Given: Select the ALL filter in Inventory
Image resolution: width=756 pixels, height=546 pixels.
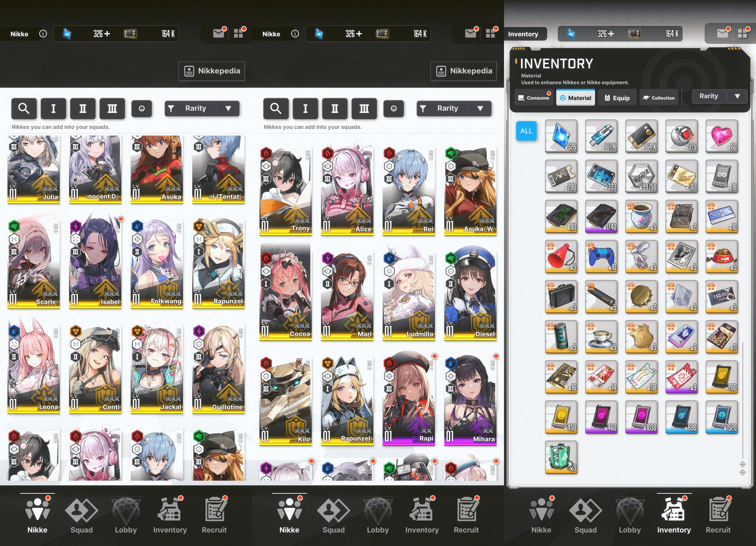Looking at the screenshot, I should pos(526,131).
